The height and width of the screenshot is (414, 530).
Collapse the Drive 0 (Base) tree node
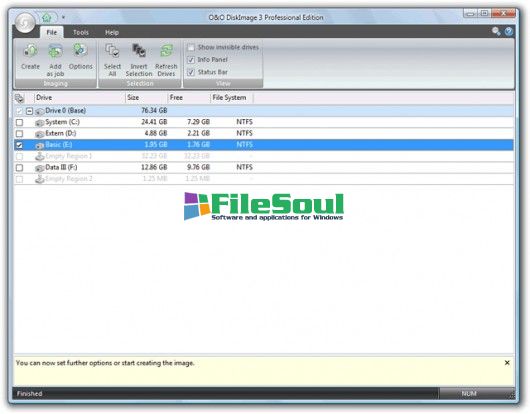[29, 111]
